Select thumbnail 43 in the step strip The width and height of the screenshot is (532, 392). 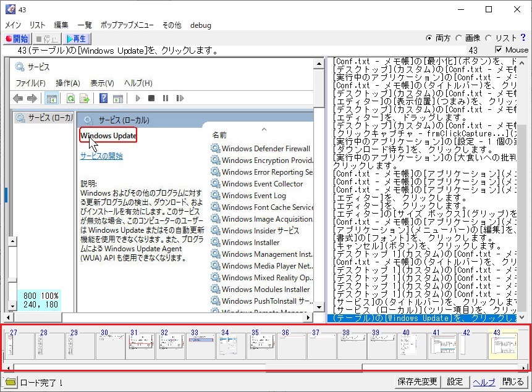pos(503,344)
